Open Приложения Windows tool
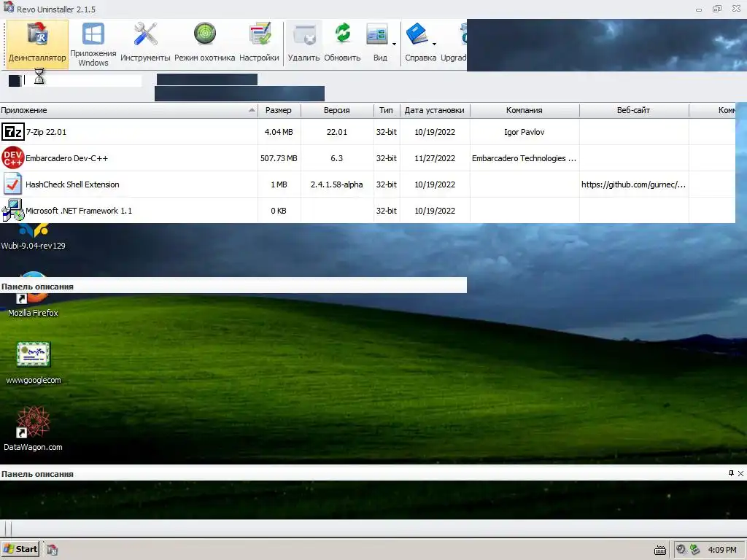 coord(93,44)
